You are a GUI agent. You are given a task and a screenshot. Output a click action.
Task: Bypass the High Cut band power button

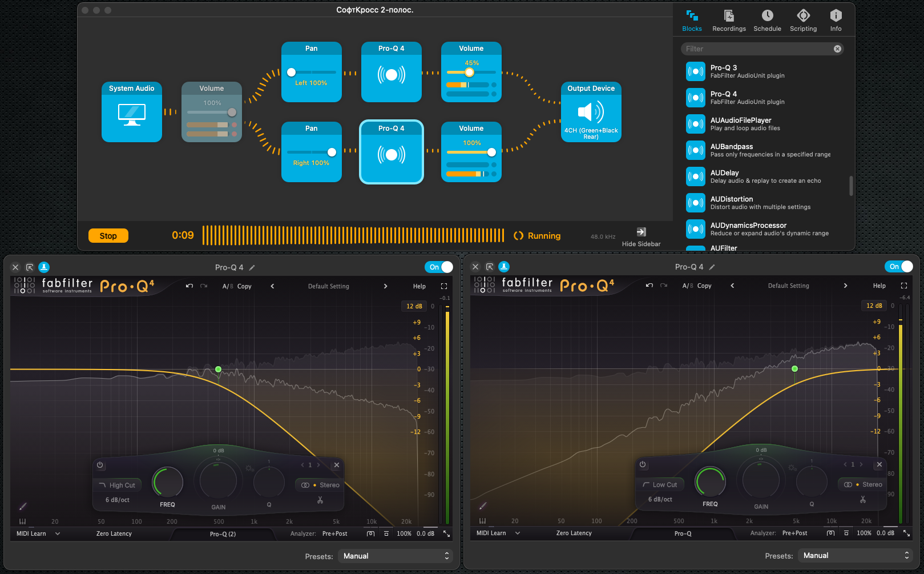coord(100,465)
